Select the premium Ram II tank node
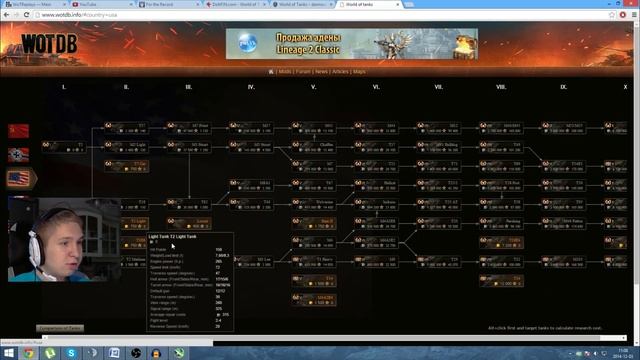 [314, 224]
